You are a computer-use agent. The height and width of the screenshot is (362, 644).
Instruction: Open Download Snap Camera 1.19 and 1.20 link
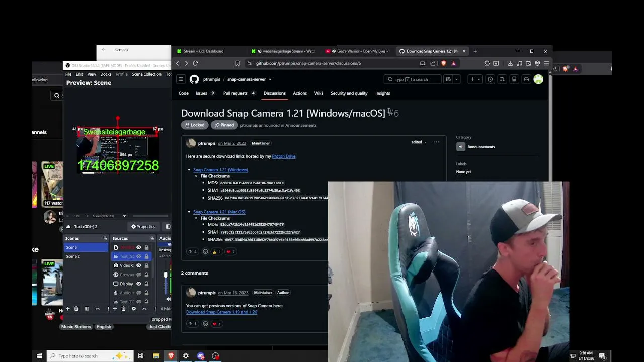(221, 312)
